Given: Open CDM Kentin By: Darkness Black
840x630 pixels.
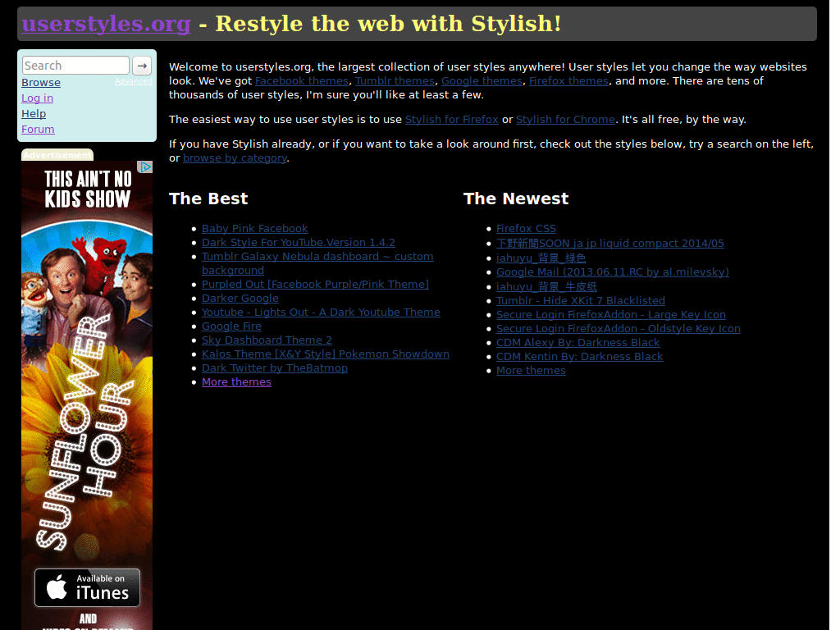Looking at the screenshot, I should (x=580, y=356).
